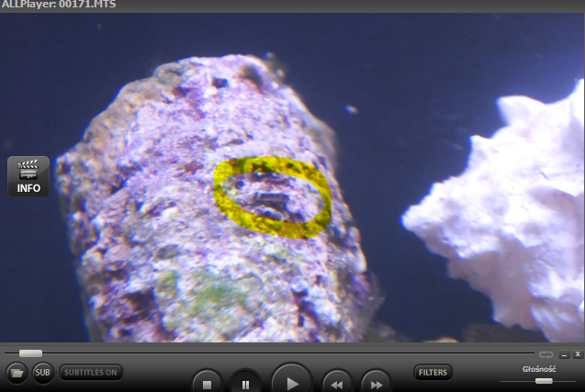Click the Głośność volume label
Viewport: 585px width, 392px height.
540,368
